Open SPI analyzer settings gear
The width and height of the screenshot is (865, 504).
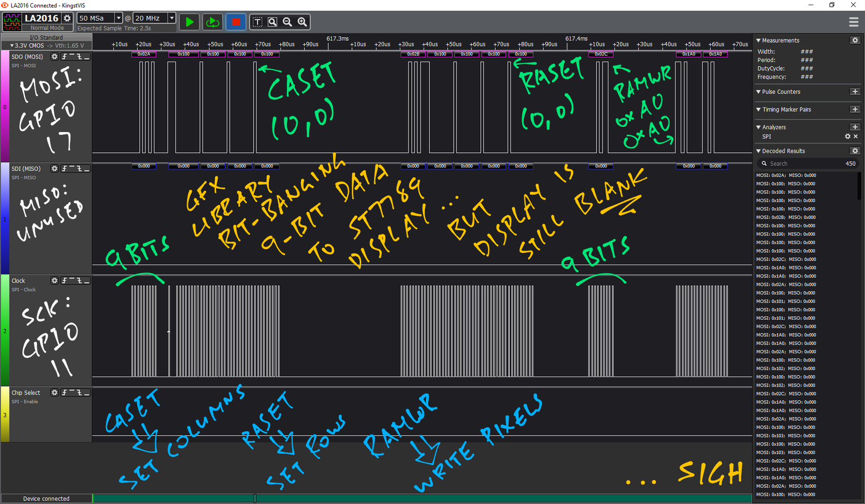pyautogui.click(x=847, y=137)
